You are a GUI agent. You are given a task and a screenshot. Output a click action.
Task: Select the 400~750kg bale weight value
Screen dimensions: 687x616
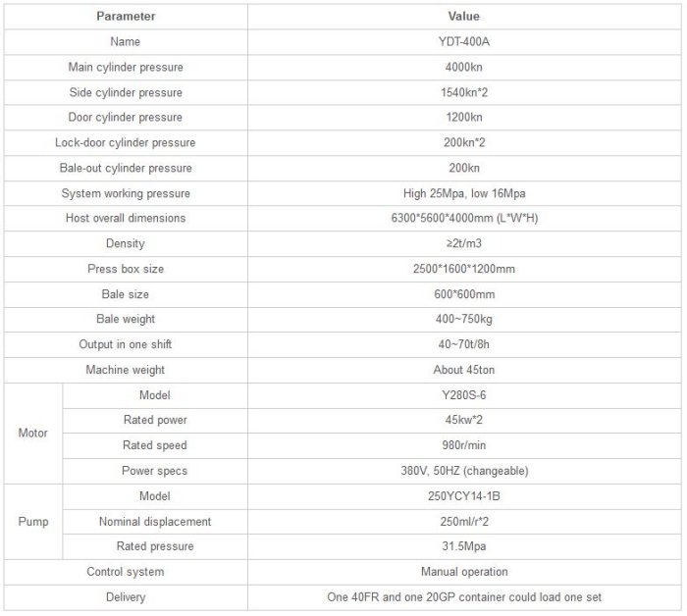tap(464, 320)
